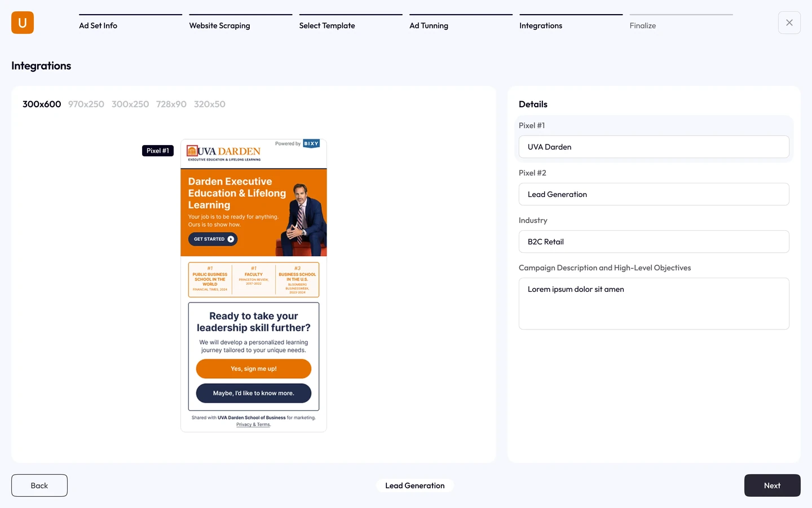Focus the Pixel #1 field with UVA Darden
This screenshot has width=812, height=508.
[654, 147]
